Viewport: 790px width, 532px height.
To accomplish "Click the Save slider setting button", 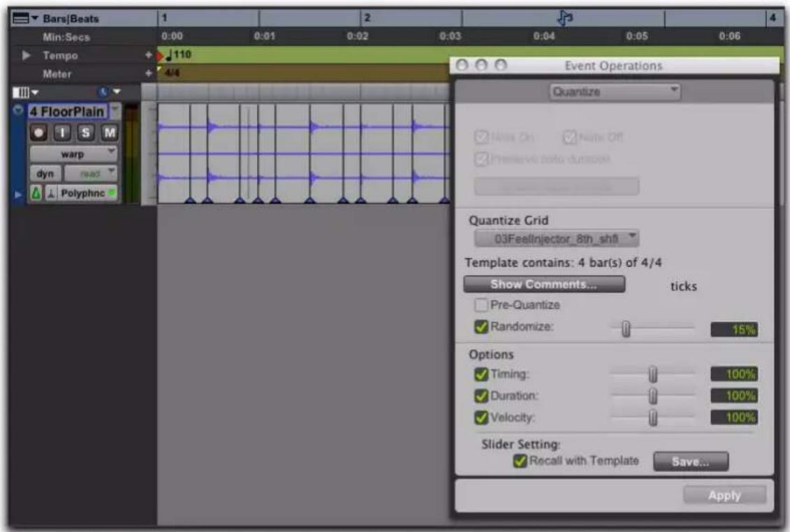I will pos(690,461).
